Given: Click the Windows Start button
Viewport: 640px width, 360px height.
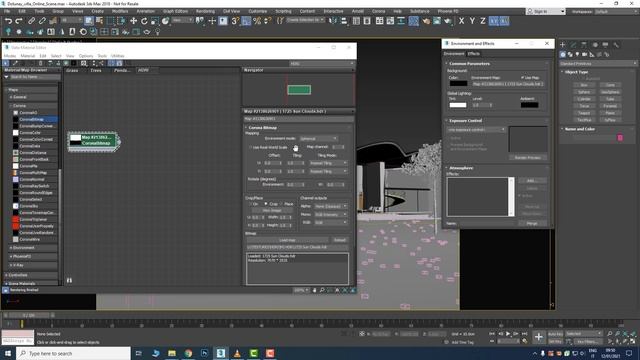Looking at the screenshot, I should tap(8, 353).
